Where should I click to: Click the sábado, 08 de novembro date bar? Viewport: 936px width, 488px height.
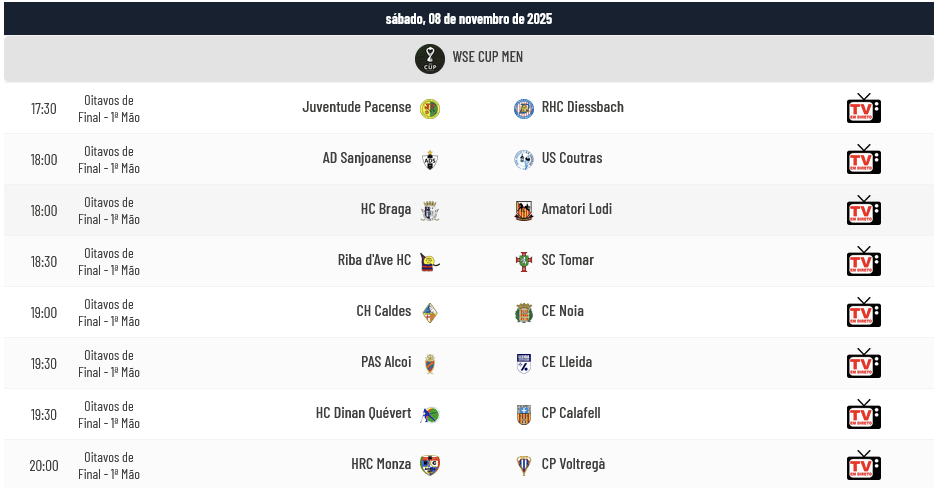(468, 18)
